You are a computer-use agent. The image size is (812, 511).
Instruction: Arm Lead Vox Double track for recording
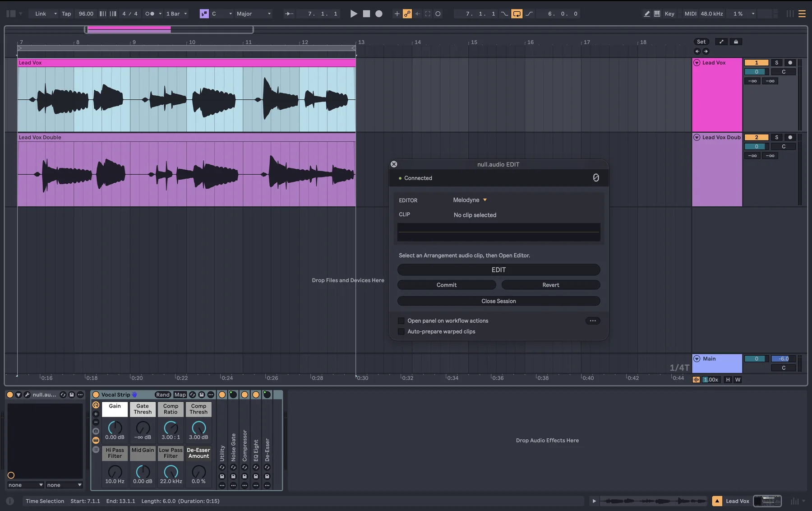pos(790,137)
